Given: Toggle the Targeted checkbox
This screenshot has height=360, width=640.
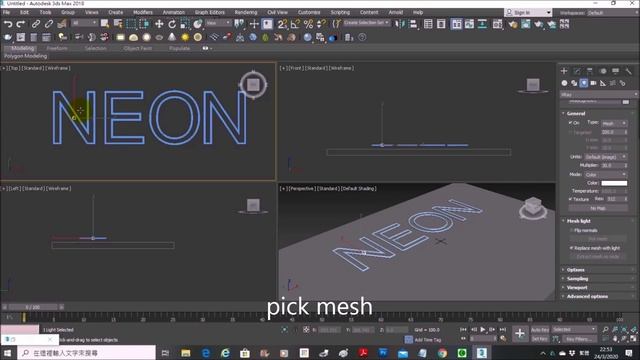Looking at the screenshot, I should 570,132.
